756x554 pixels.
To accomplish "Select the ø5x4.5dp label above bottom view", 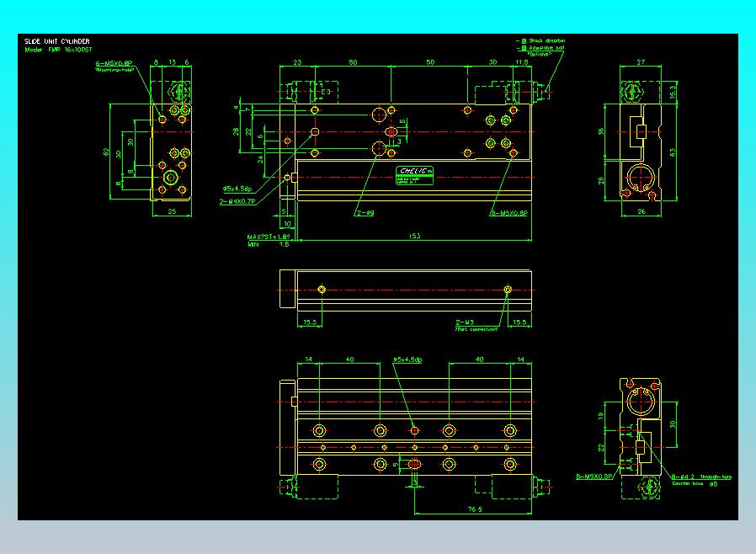I will 407,360.
